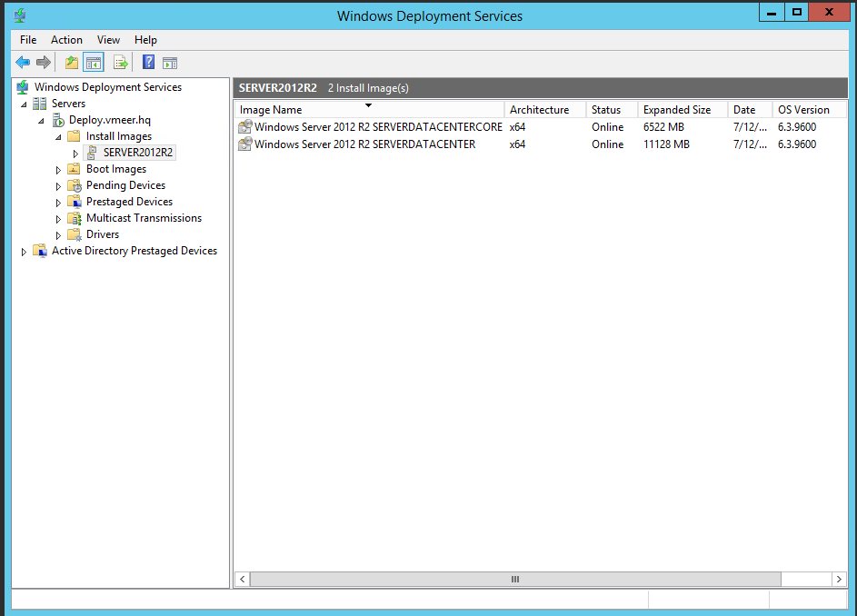Open the Action menu

66,39
